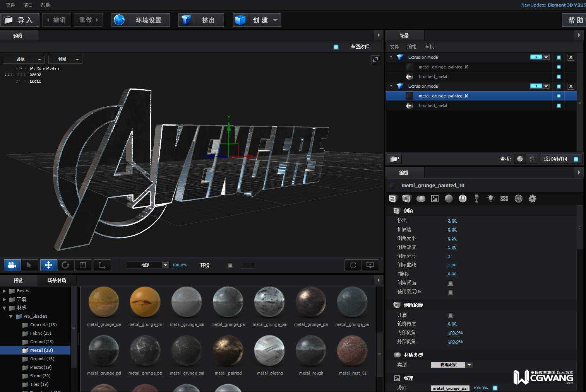Screen dimensions: 586x392
Task: Click the material type icon in the edit icon row
Action: (421, 199)
